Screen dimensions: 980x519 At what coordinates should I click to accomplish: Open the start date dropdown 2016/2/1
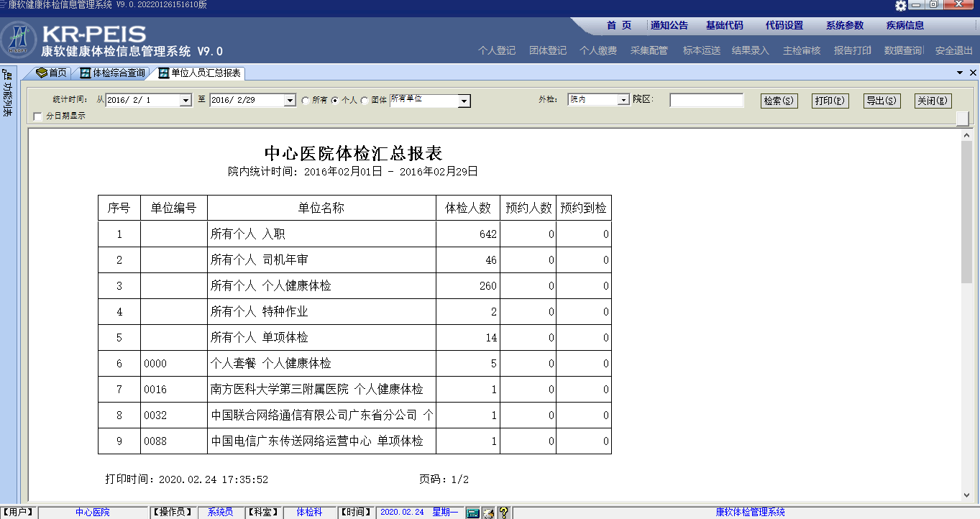pos(186,101)
